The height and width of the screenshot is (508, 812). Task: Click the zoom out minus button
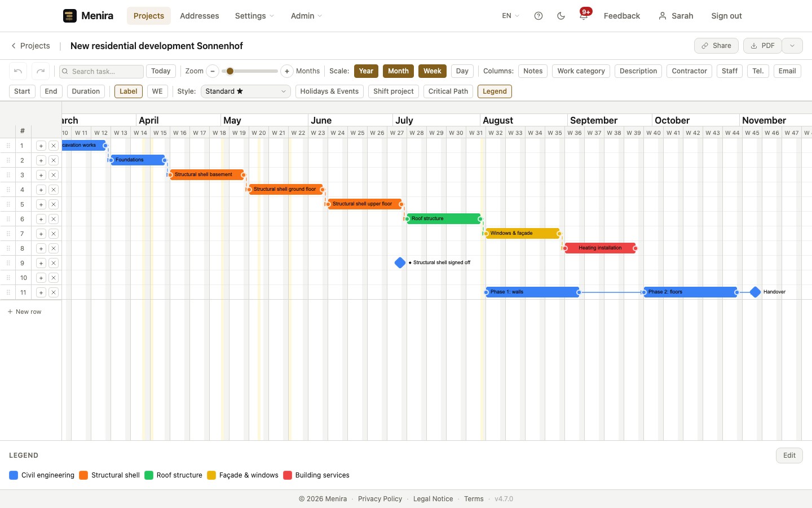[x=213, y=71]
